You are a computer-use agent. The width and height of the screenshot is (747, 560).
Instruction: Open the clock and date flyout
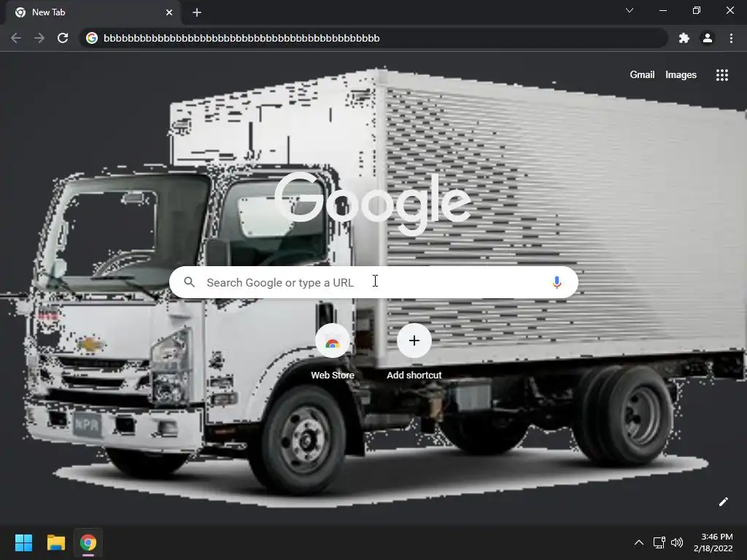coord(713,542)
